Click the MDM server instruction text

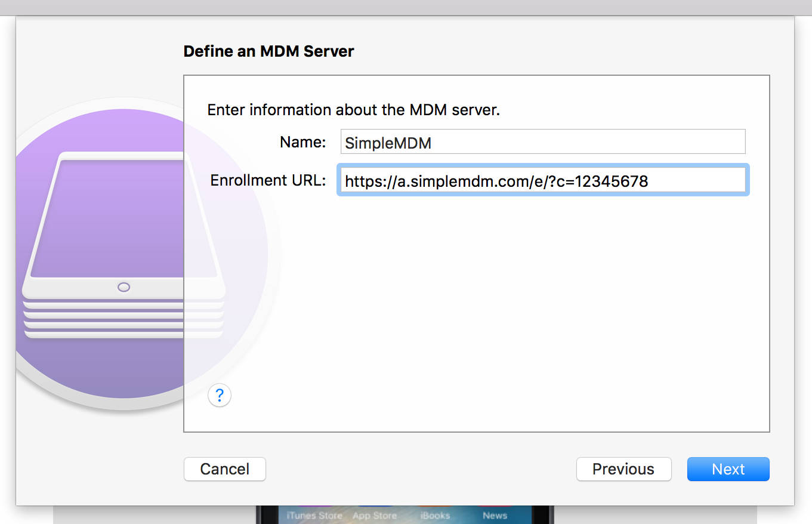353,110
